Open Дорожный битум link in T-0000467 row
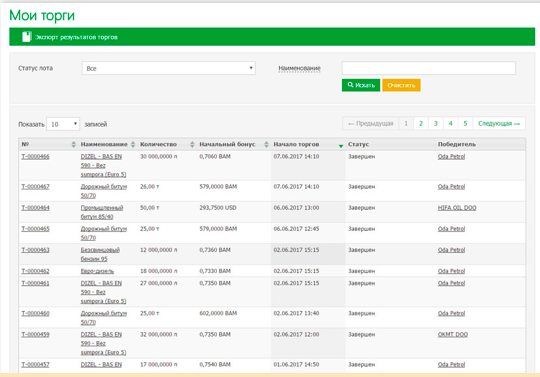 pyautogui.click(x=104, y=191)
